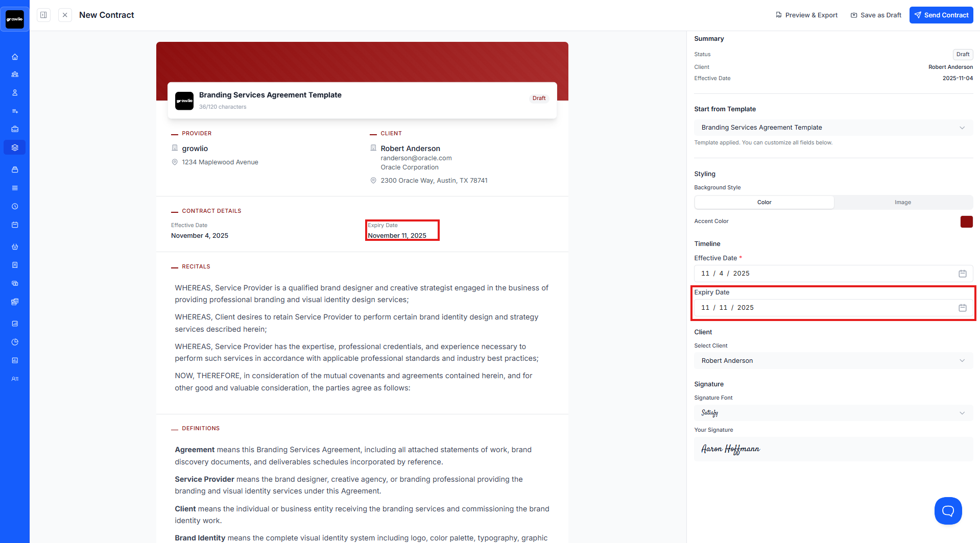Click the November 4, 2025 effective date value
The width and height of the screenshot is (980, 543).
[x=200, y=236]
